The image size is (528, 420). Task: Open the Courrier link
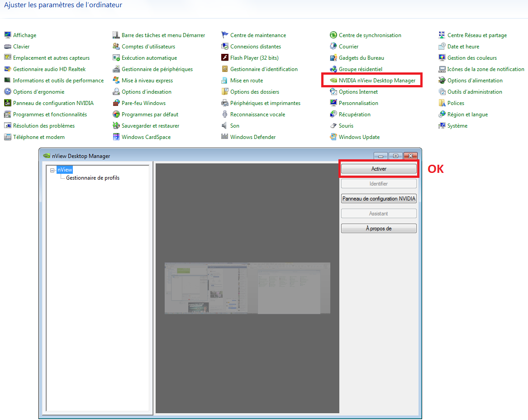click(x=348, y=47)
